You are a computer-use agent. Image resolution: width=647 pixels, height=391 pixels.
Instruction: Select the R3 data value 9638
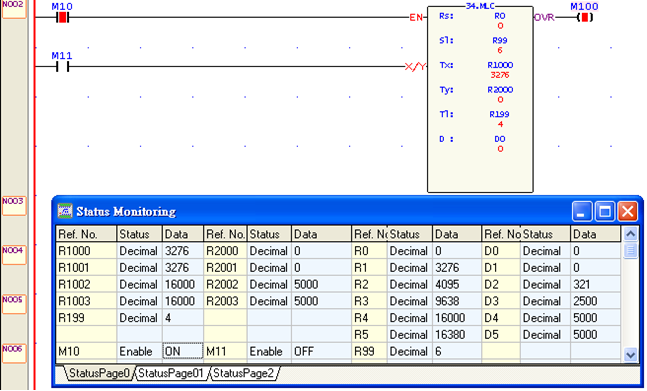(457, 301)
